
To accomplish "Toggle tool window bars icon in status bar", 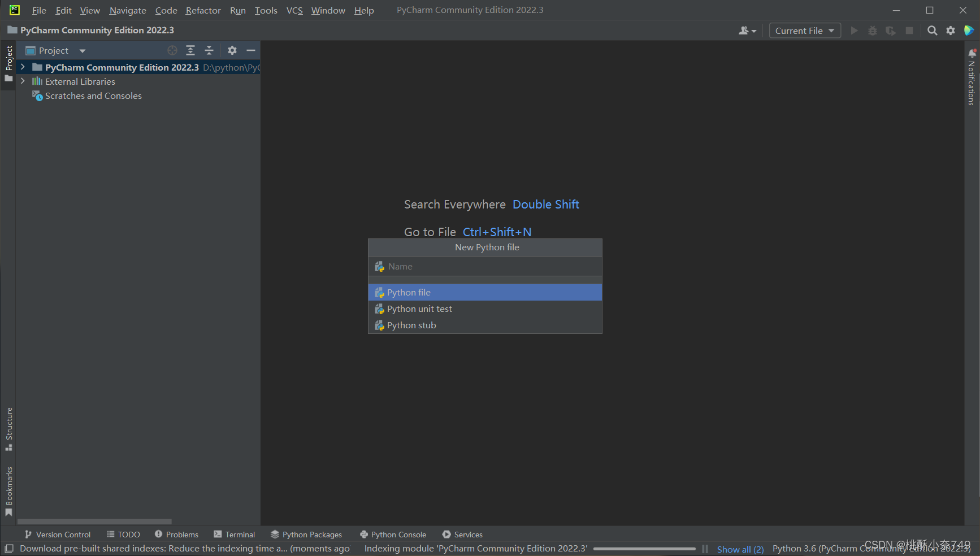I will click(x=9, y=549).
